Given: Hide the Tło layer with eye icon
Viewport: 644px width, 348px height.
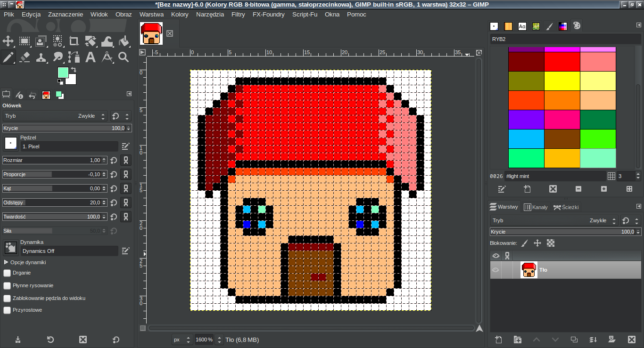Looking at the screenshot, I should click(495, 270).
